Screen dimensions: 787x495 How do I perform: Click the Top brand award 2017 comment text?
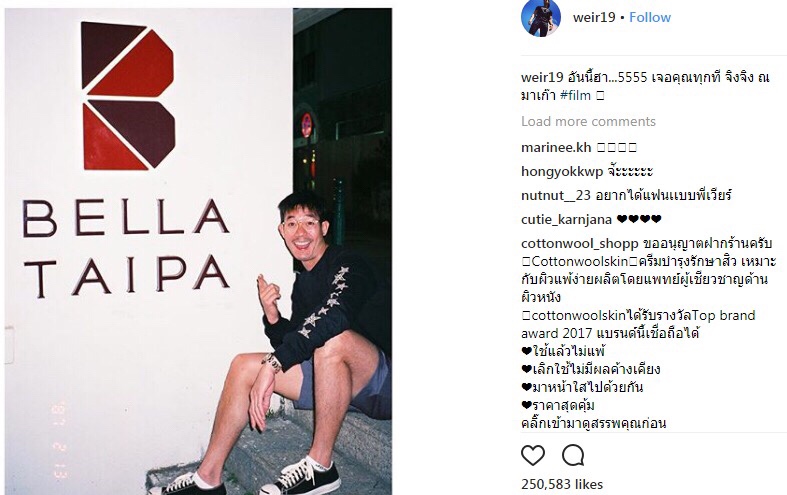click(x=636, y=324)
